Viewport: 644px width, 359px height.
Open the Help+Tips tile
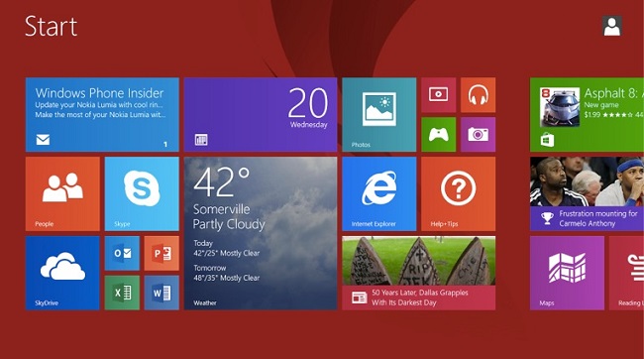click(459, 193)
